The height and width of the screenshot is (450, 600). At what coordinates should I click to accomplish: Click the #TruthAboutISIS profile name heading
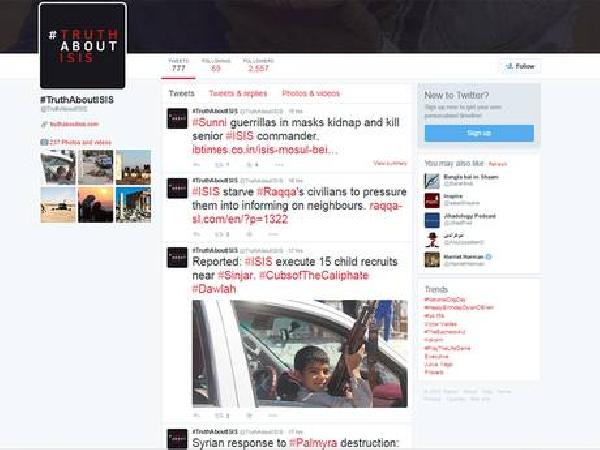[77, 100]
